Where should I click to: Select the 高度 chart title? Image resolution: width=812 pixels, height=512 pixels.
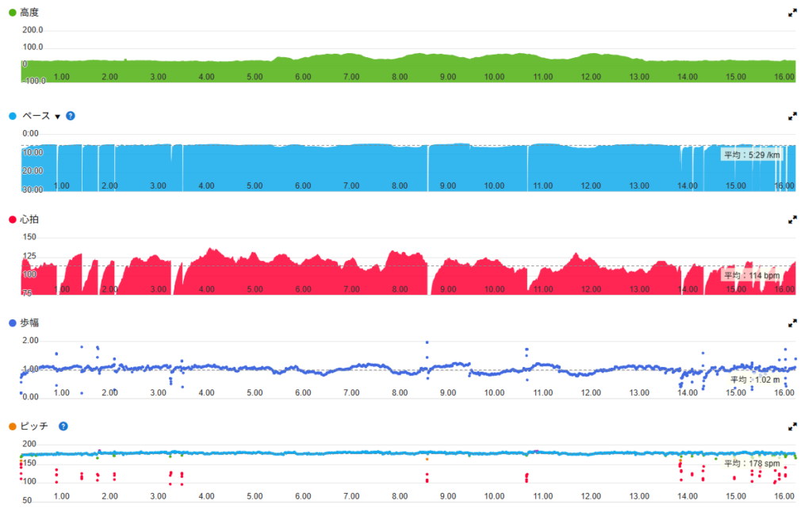(30, 13)
